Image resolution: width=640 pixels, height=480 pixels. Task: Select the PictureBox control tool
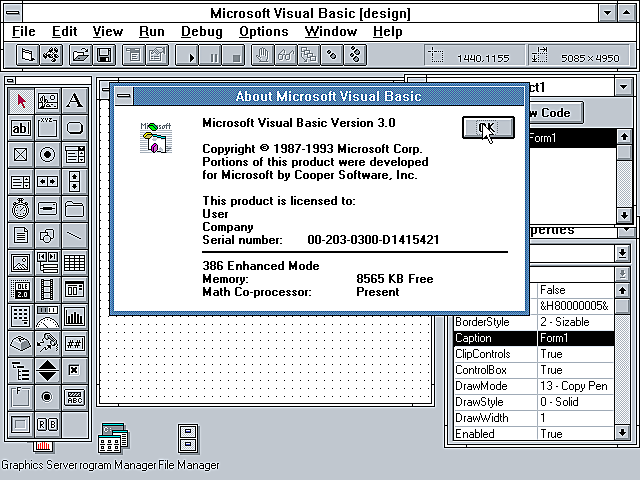click(x=47, y=100)
